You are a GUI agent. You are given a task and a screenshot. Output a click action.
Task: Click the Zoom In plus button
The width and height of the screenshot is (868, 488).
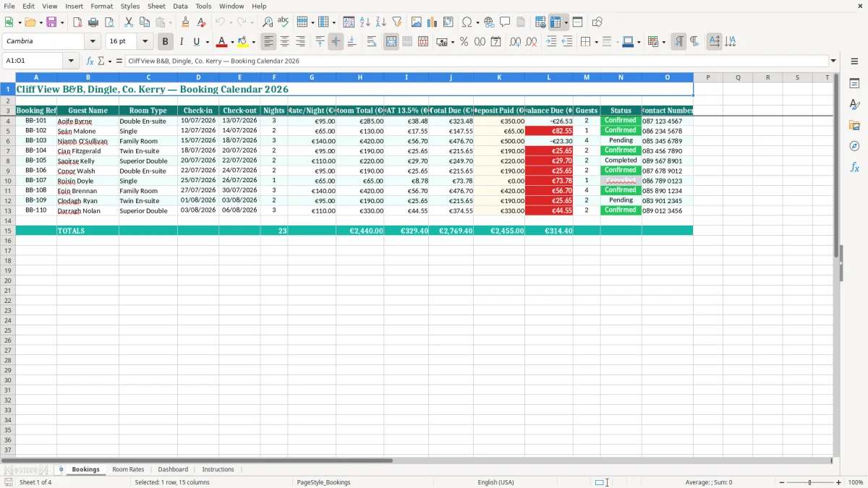(839, 482)
